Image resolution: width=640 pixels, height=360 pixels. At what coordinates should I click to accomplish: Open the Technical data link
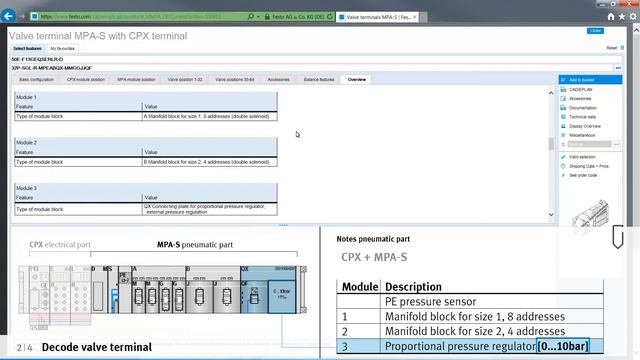[582, 117]
